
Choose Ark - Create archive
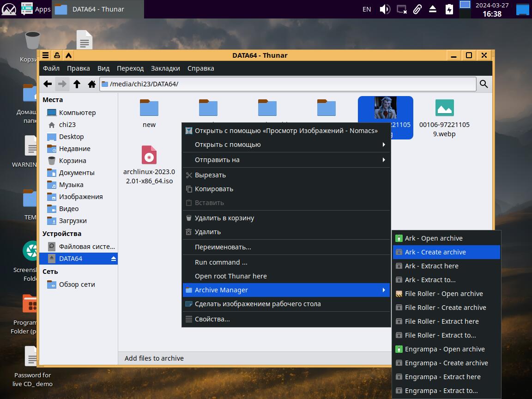tap(446, 253)
